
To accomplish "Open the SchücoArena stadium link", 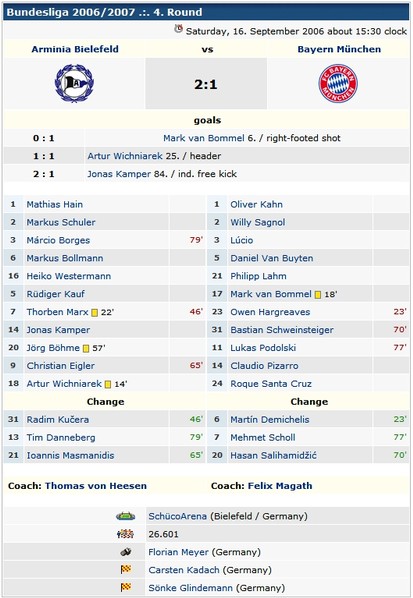I will 177,516.
